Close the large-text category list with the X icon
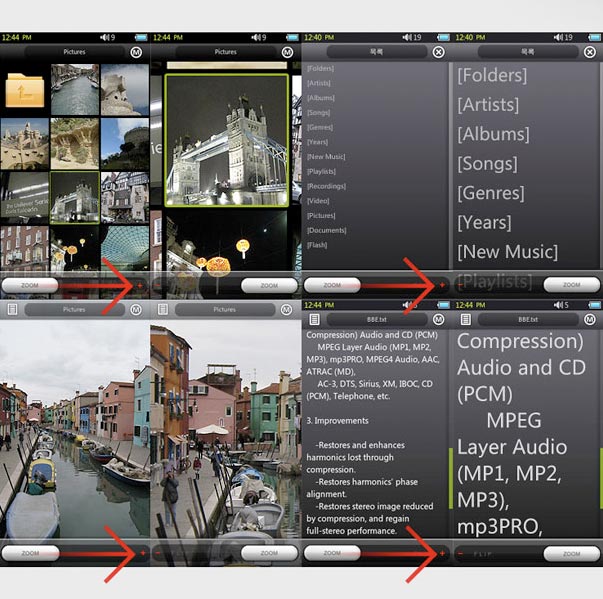Image resolution: width=603 pixels, height=599 pixels. 589,52
